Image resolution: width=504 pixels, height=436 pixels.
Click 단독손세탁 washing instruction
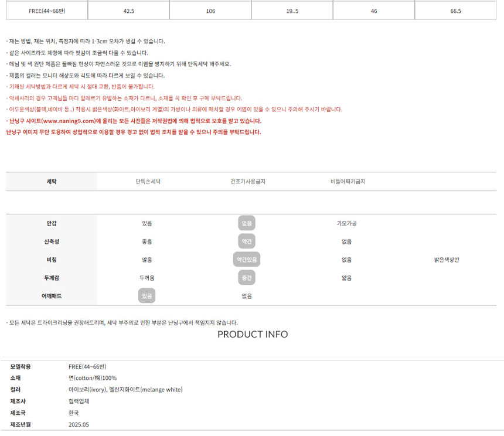[148, 182]
